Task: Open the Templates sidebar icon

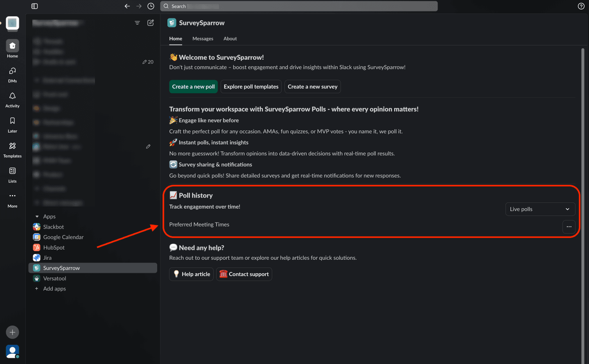Action: (x=12, y=146)
